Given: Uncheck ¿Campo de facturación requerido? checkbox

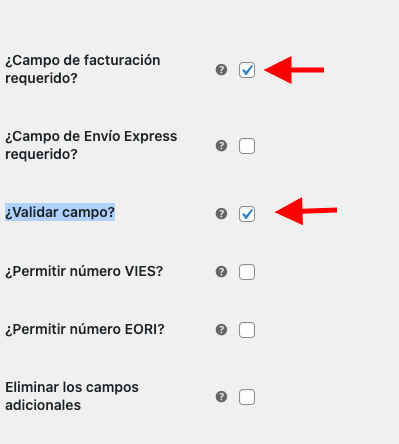Looking at the screenshot, I should coord(247,70).
